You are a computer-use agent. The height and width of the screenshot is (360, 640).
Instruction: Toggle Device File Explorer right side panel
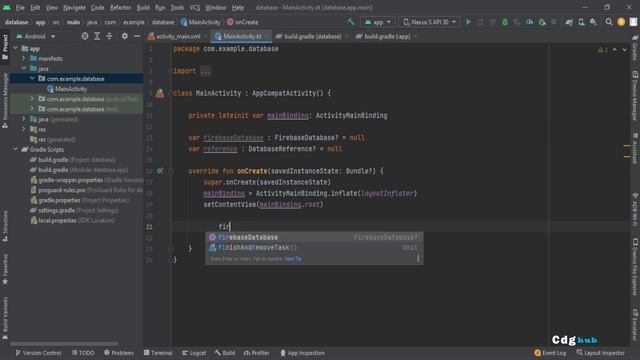click(x=635, y=267)
